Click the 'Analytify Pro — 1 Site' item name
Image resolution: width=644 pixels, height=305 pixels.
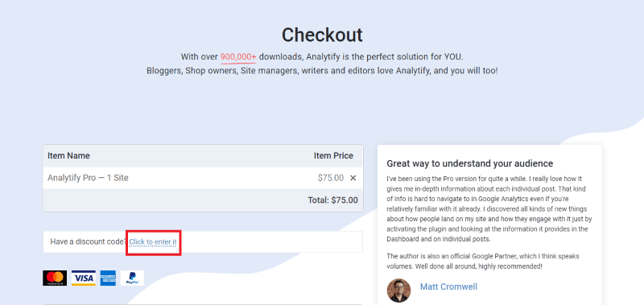pos(88,178)
